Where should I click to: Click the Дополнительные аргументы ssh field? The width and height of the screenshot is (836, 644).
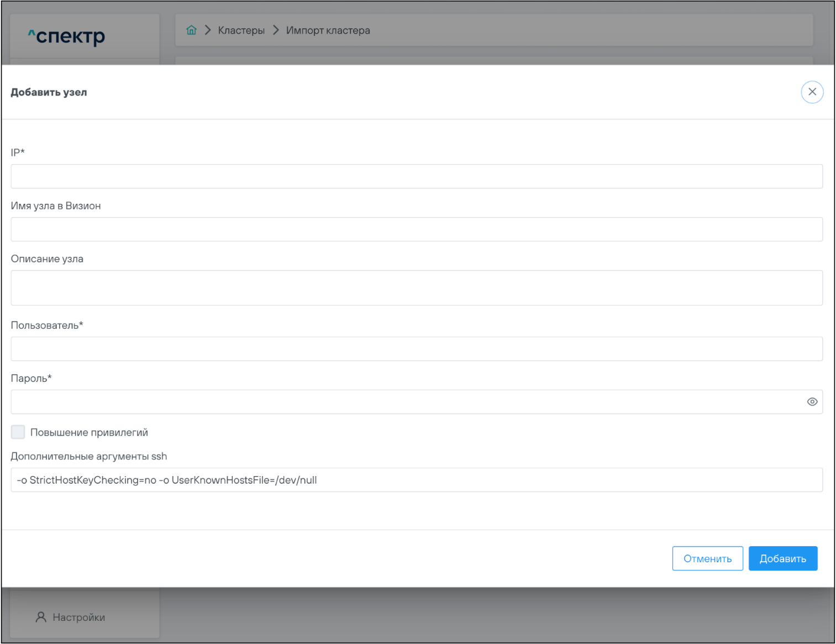coord(417,480)
